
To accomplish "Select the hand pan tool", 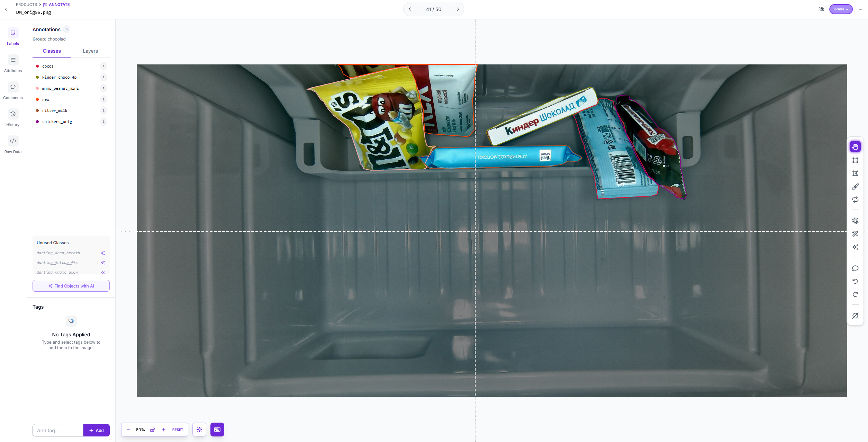I will pyautogui.click(x=855, y=147).
